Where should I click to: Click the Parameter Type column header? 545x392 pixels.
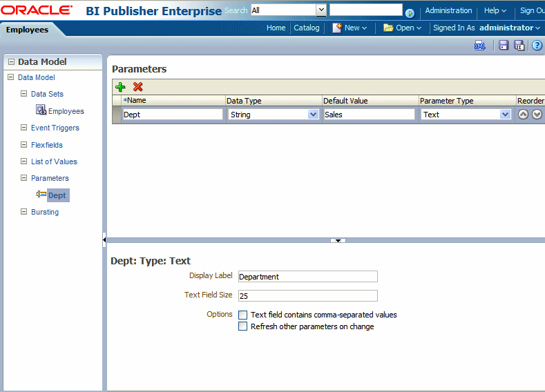click(x=467, y=100)
